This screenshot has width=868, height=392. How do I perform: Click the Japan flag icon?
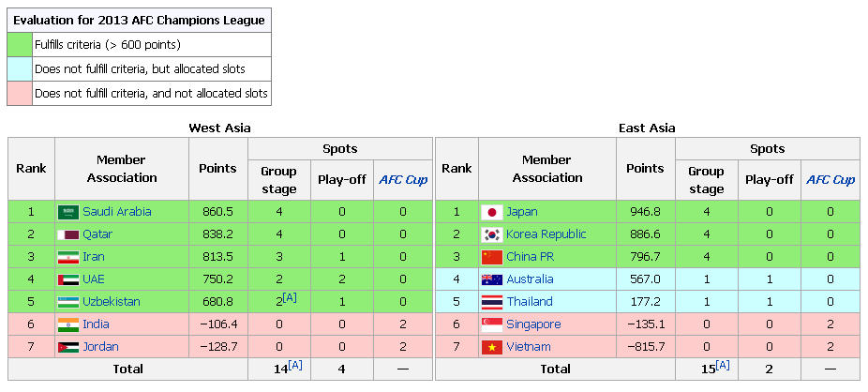point(491,212)
